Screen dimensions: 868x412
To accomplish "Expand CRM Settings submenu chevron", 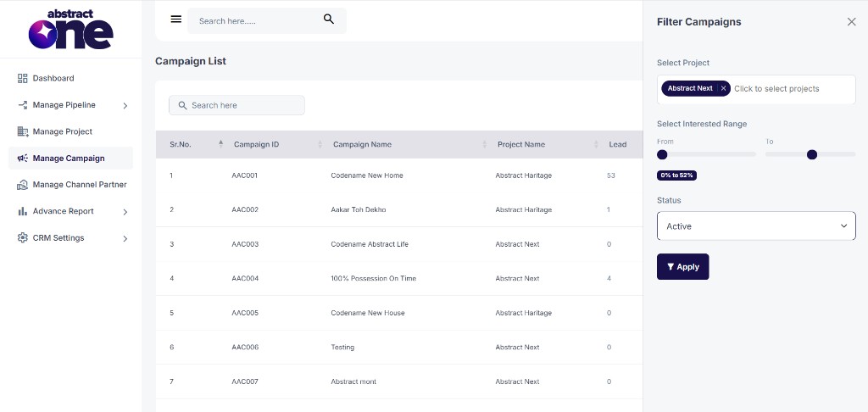I will (125, 238).
